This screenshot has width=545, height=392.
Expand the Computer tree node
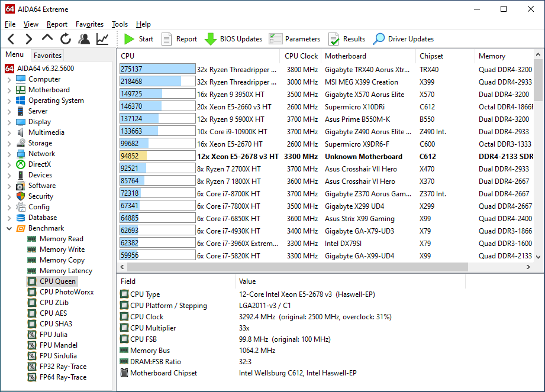pos(9,80)
